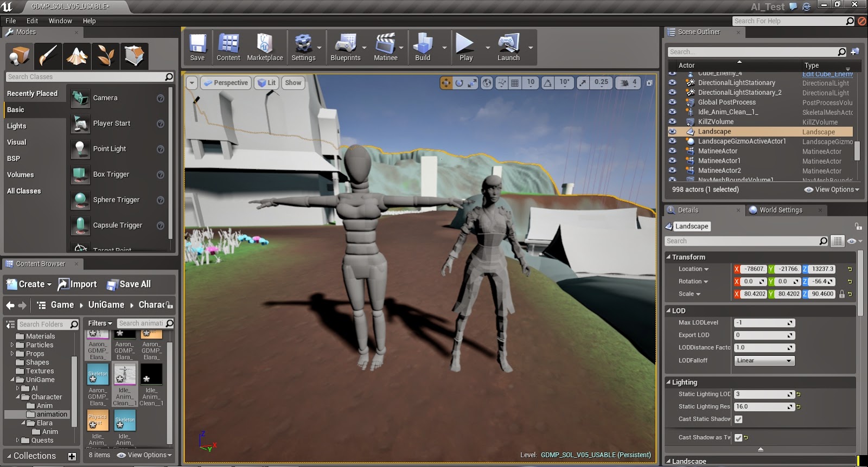Open the Window menu
This screenshot has height=467, width=868.
pyautogui.click(x=60, y=21)
